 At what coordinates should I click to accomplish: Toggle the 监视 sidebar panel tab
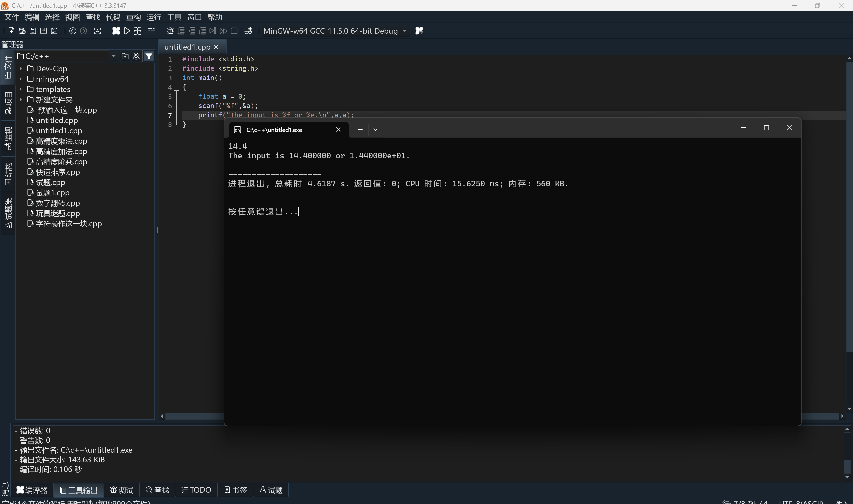tap(8, 138)
